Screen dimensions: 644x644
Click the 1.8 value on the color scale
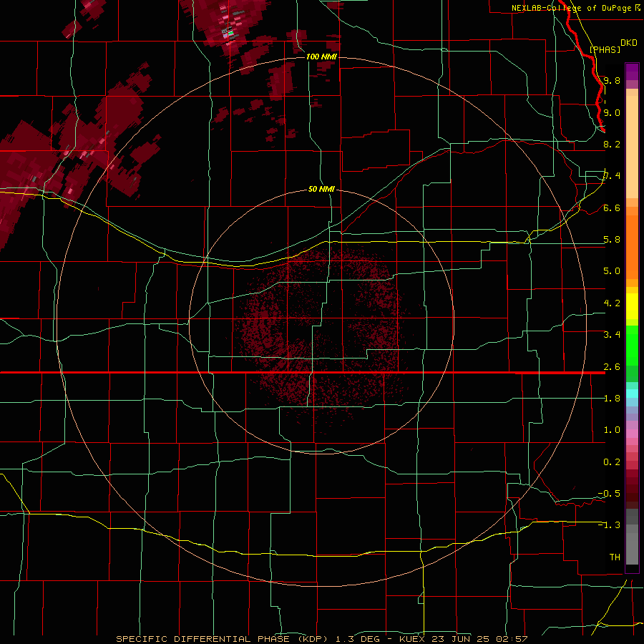(x=612, y=398)
